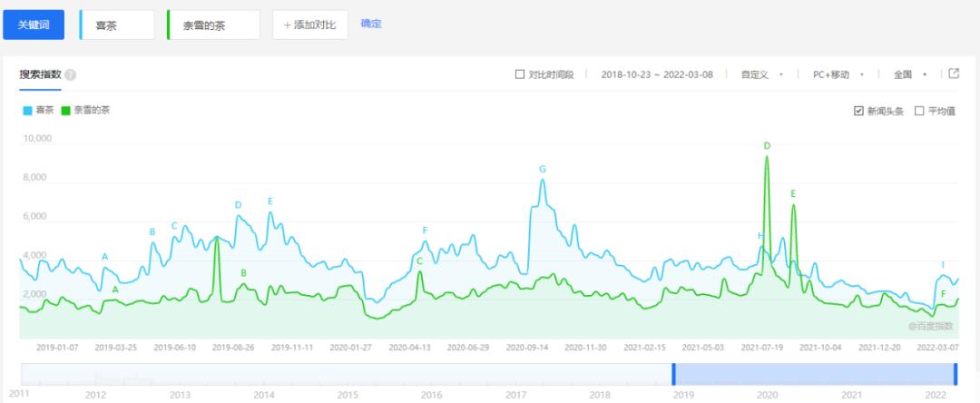
Task: Click blue news marker H on 喜茶 line
Action: coord(760,236)
